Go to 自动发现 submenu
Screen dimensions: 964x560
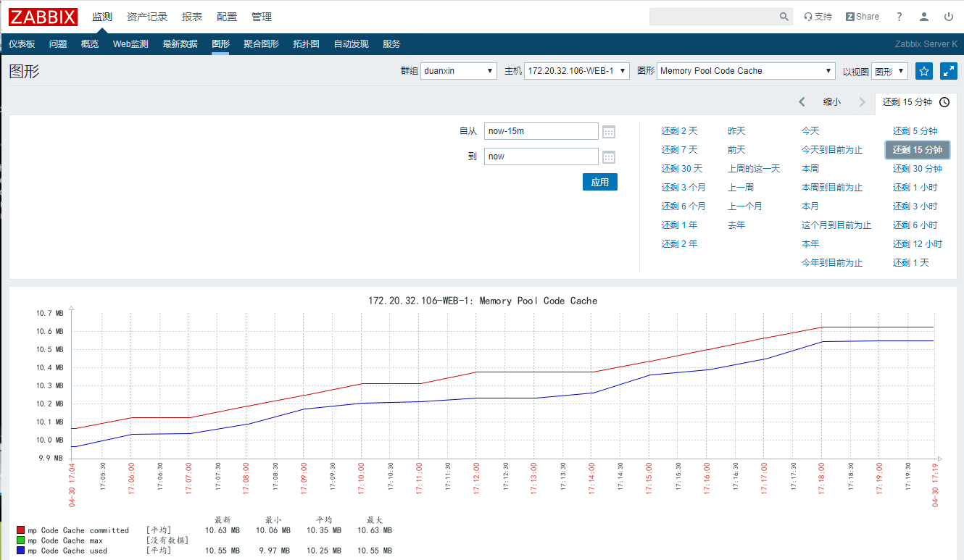tap(351, 44)
